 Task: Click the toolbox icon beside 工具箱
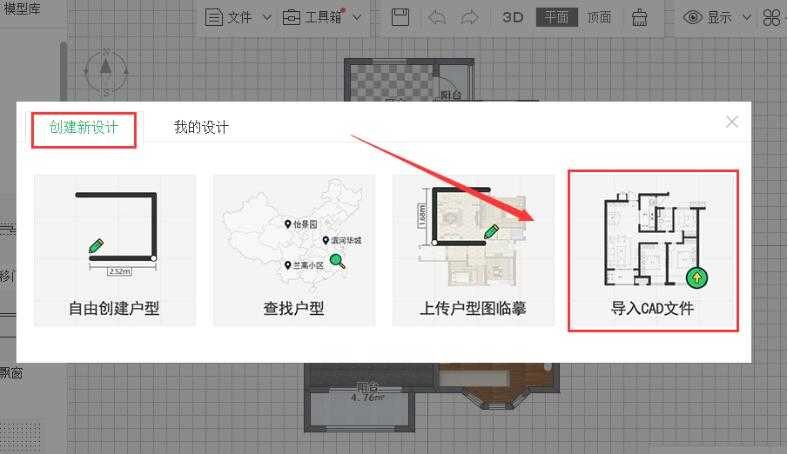tap(291, 17)
